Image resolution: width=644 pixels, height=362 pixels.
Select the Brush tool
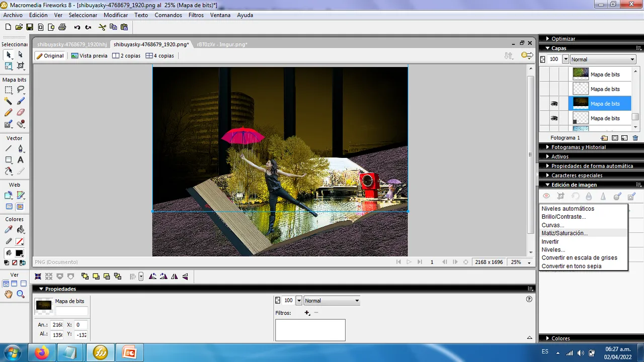point(21,101)
